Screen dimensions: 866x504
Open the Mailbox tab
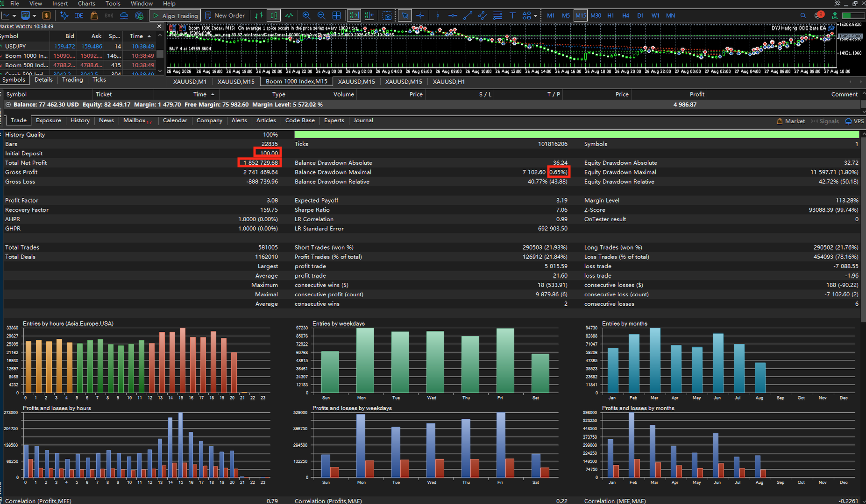tap(136, 120)
